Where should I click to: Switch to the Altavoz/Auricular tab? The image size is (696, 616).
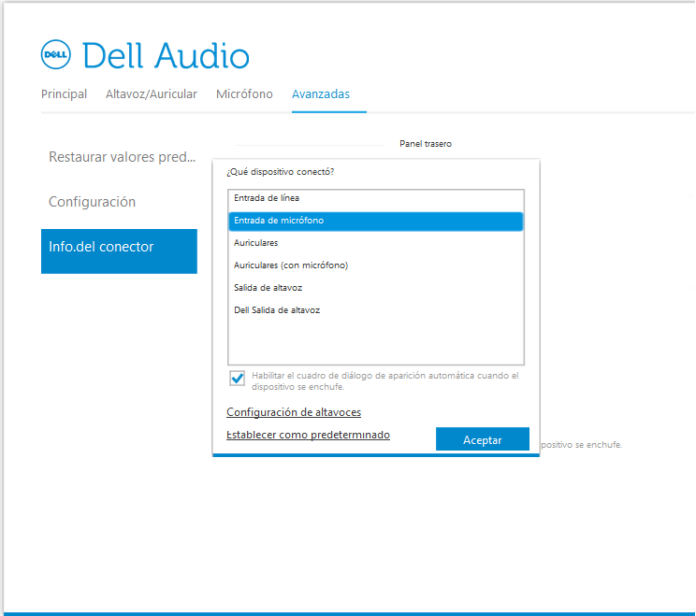[x=152, y=94]
